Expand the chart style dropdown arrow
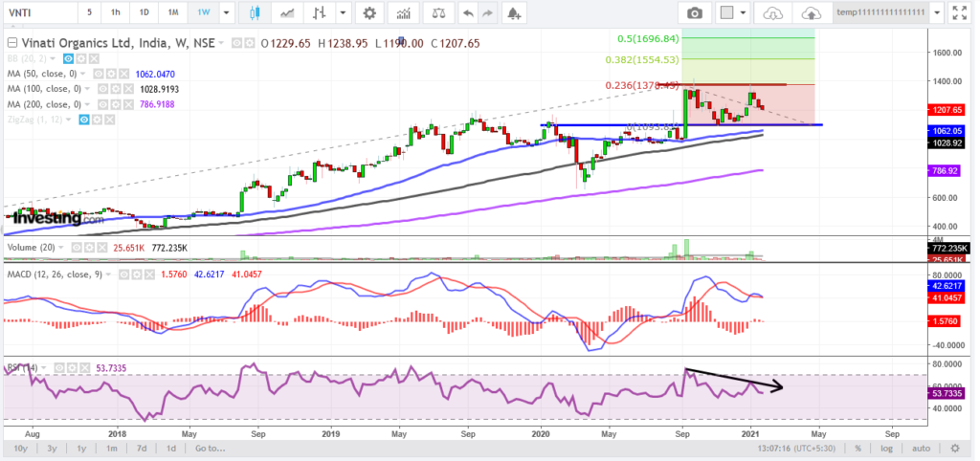Image resolution: width=980 pixels, height=461 pixels. point(344,12)
